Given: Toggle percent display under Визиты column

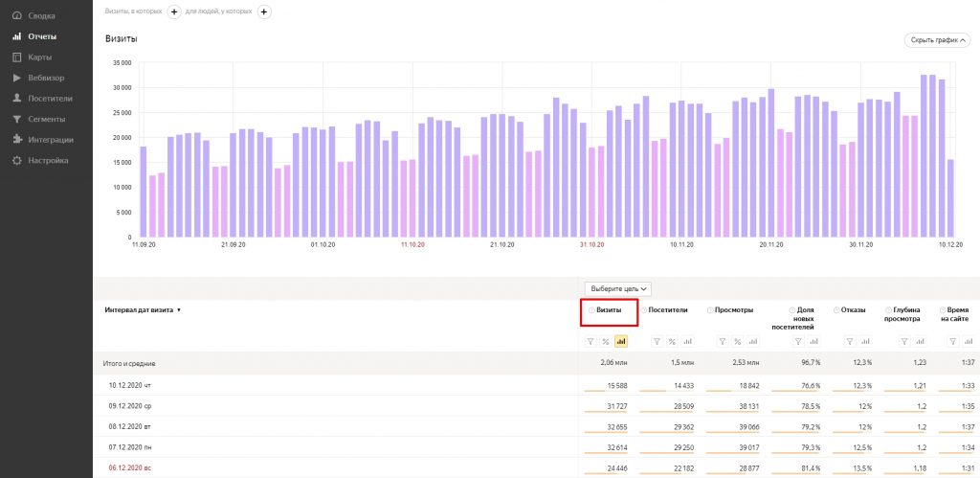Looking at the screenshot, I should coord(606,341).
